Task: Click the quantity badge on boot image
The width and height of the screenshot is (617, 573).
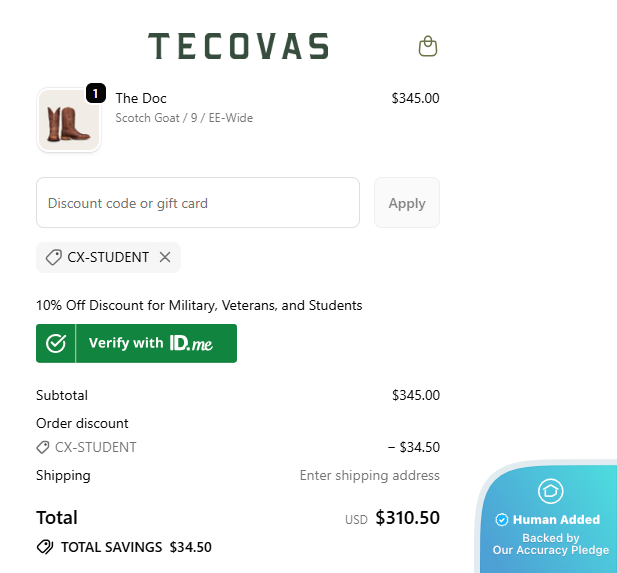Action: coord(95,93)
